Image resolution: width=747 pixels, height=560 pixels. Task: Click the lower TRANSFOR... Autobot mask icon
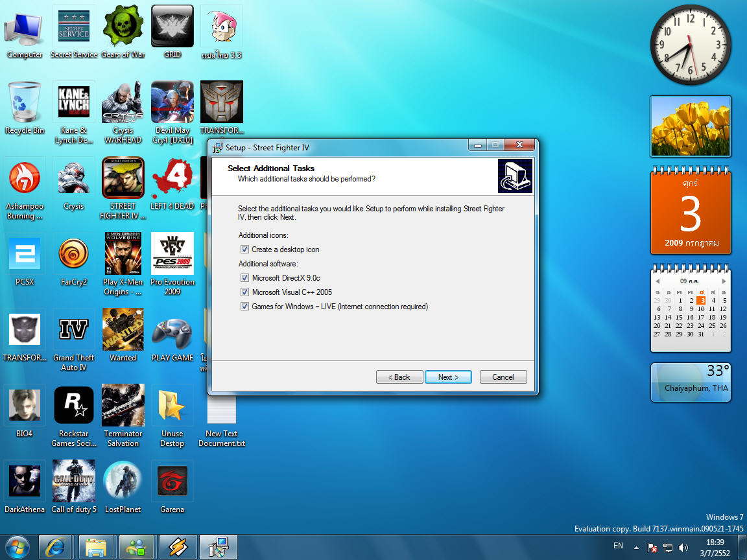24,336
